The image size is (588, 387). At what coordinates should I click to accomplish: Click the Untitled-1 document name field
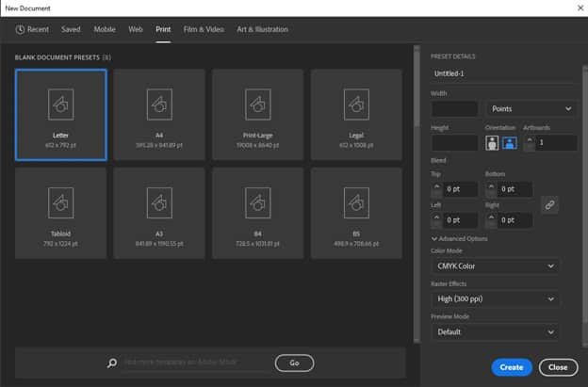(x=502, y=73)
